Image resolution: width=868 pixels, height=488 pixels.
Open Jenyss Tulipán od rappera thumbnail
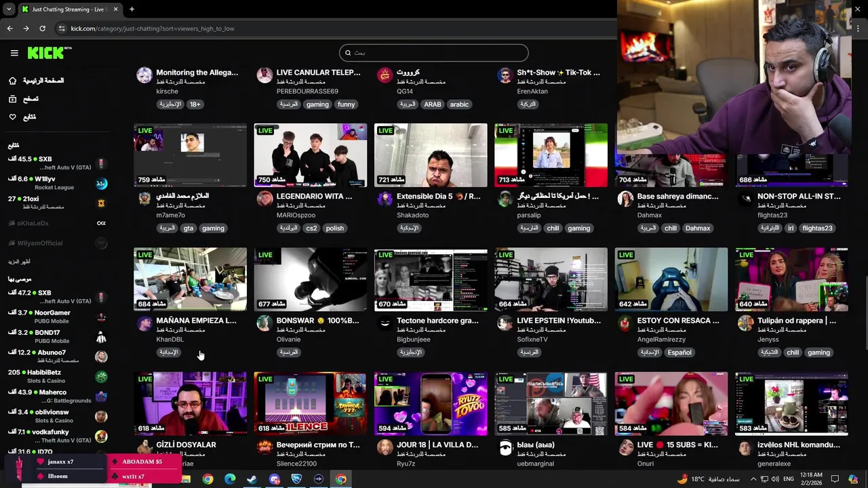[x=791, y=279]
